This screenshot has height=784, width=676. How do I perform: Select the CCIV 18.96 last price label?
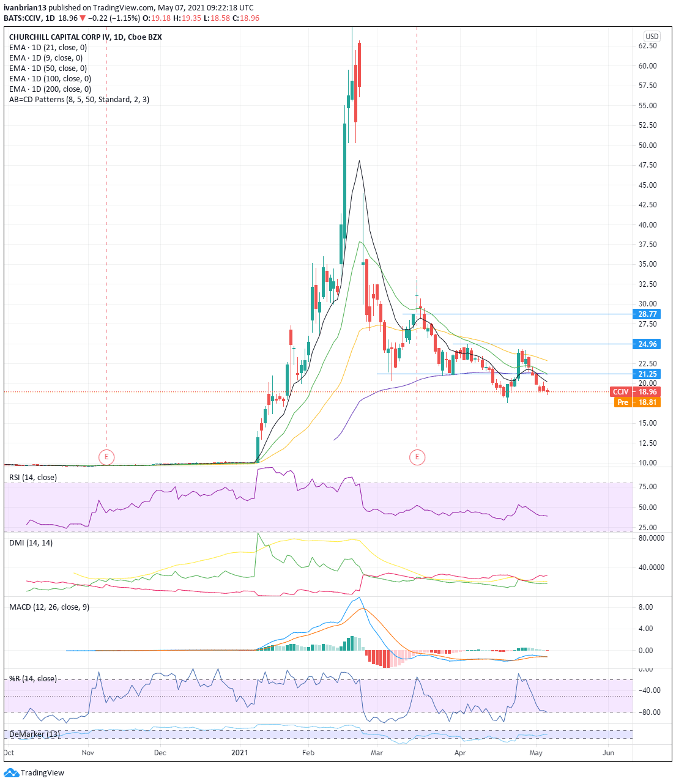point(636,392)
